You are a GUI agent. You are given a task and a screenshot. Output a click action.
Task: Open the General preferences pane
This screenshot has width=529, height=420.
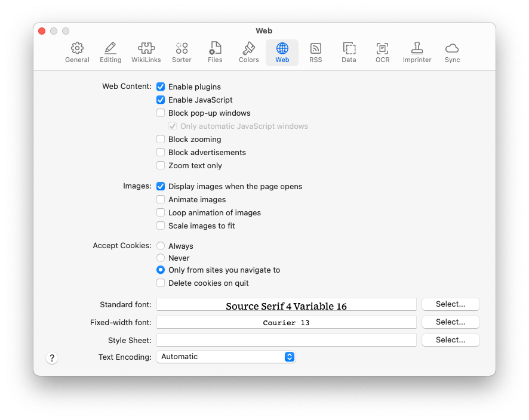[x=77, y=52]
